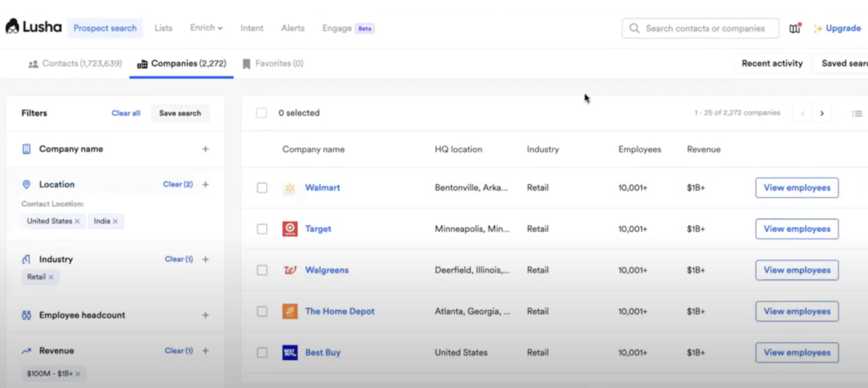Open the Alerts menu item
This screenshot has height=388, width=868.
click(x=293, y=28)
